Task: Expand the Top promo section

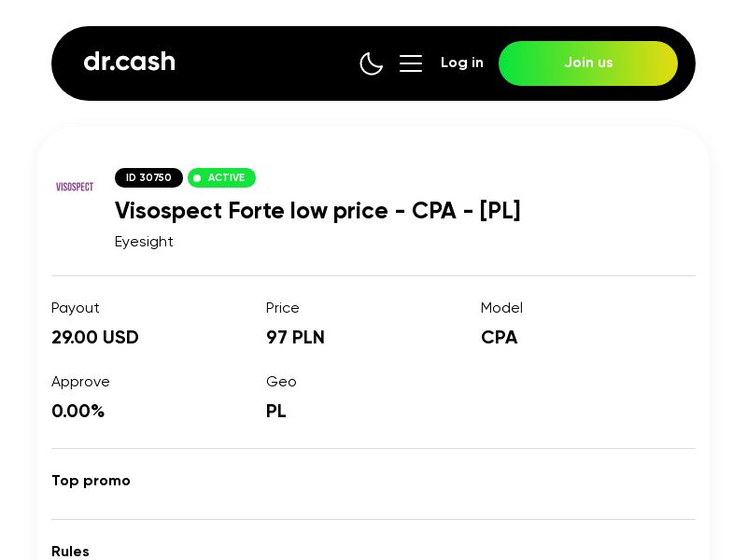Action: [91, 481]
